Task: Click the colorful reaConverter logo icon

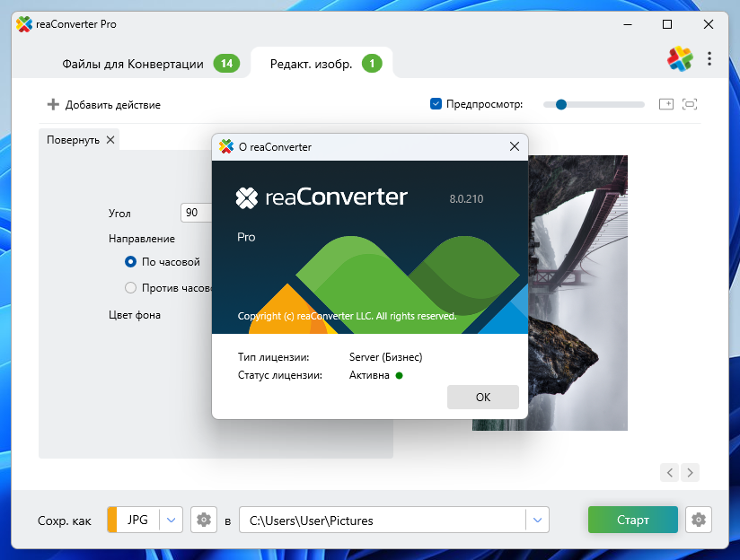Action: (x=680, y=59)
